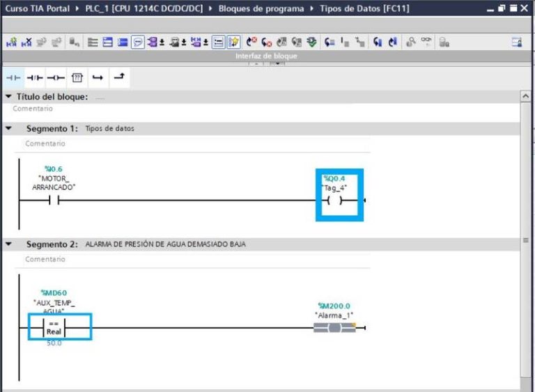Click the grayed database lock icon

tap(444, 42)
